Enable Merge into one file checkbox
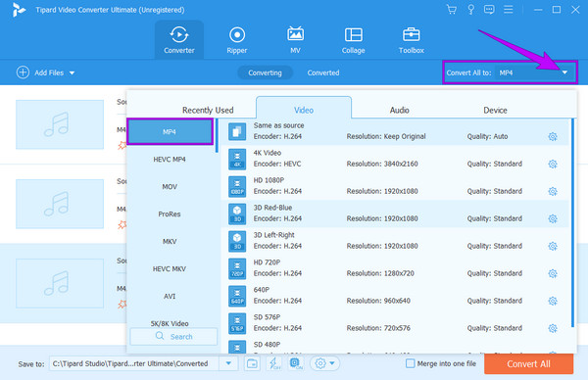The height and width of the screenshot is (380, 588). [x=411, y=363]
